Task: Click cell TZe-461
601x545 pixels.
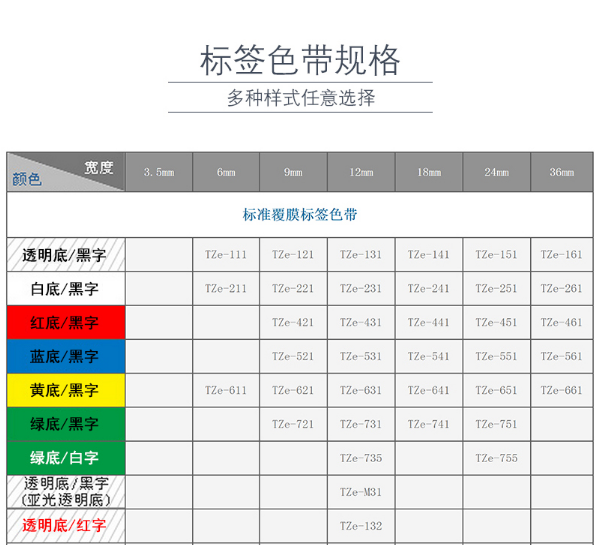Action: tap(562, 322)
